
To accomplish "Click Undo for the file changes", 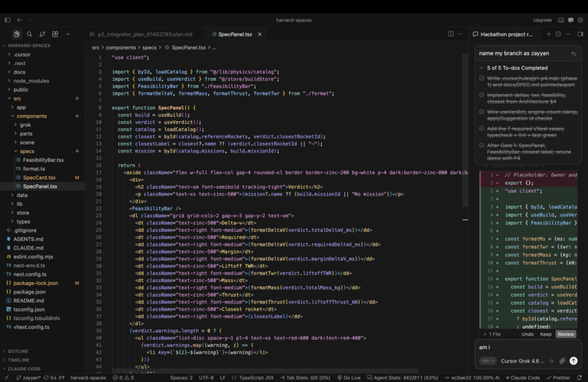I will point(527,334).
